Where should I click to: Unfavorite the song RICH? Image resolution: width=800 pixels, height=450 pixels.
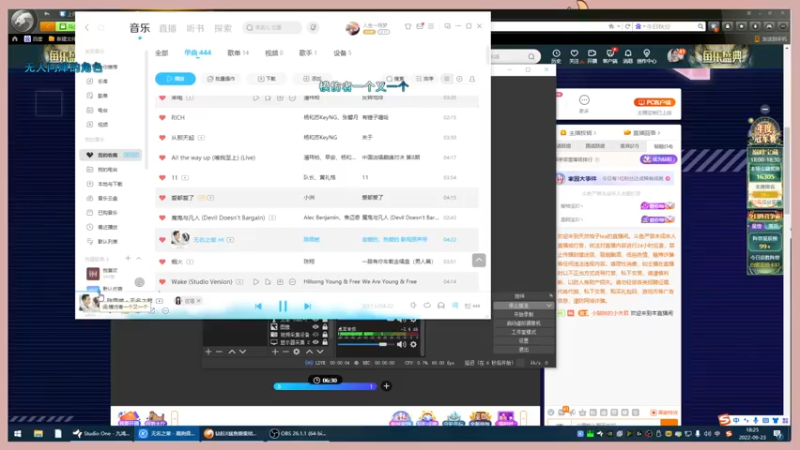(x=162, y=117)
